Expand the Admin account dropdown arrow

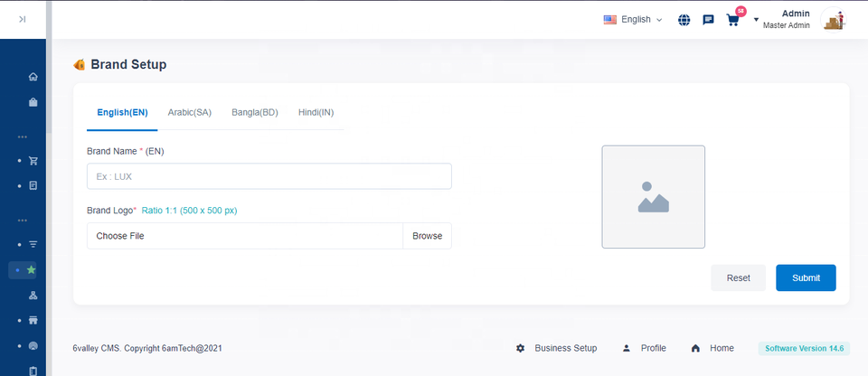click(756, 20)
